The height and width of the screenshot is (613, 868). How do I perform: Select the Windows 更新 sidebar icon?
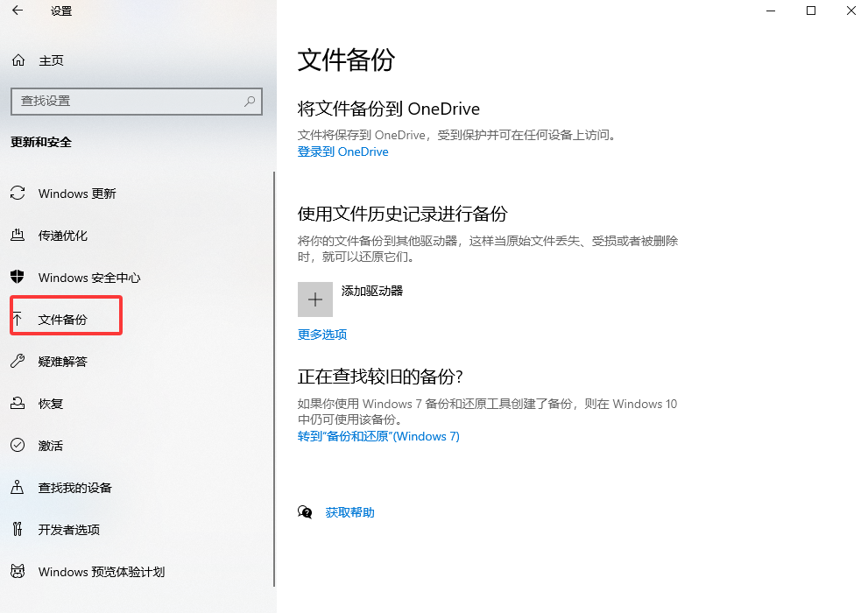pos(18,193)
